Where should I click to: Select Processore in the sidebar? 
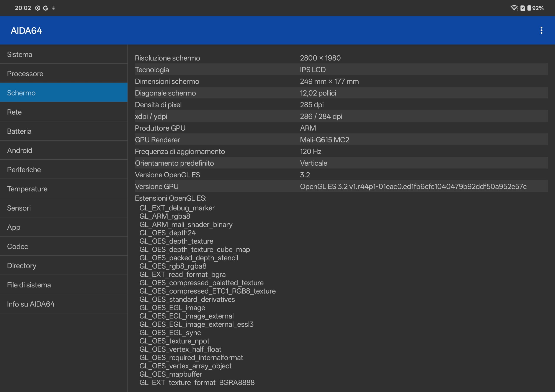pyautogui.click(x=64, y=73)
